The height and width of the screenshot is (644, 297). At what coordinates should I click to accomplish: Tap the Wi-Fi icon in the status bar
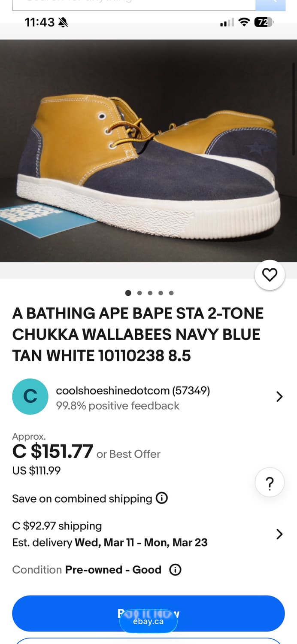(244, 22)
